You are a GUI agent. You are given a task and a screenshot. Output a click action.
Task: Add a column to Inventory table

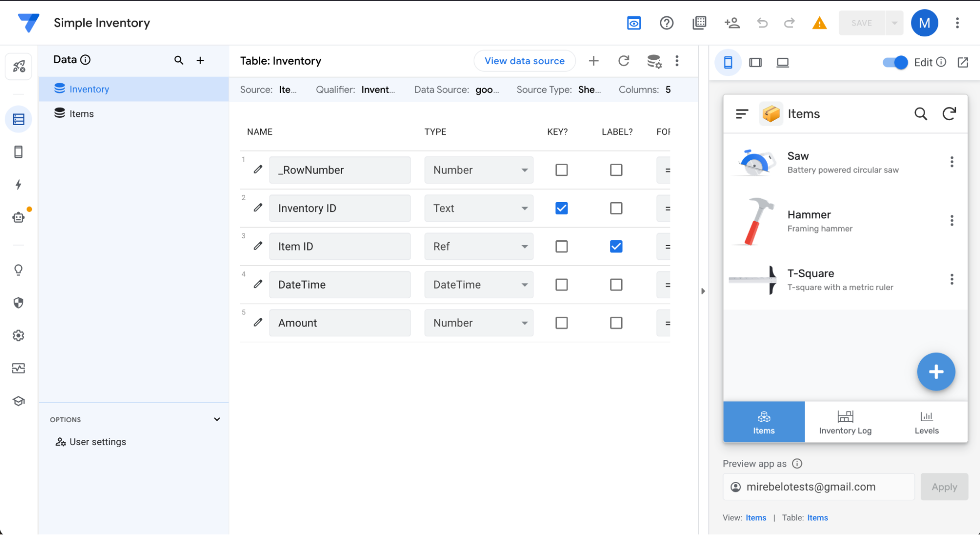[x=594, y=61]
